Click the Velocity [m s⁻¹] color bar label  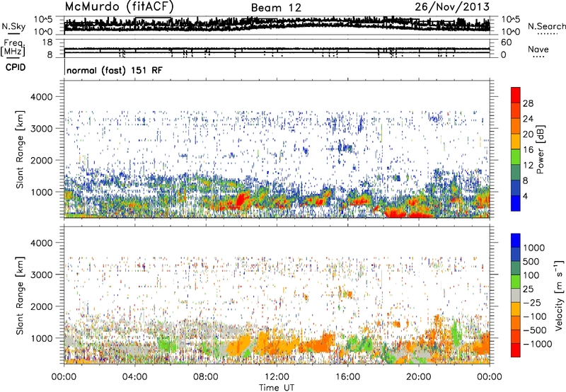point(559,295)
